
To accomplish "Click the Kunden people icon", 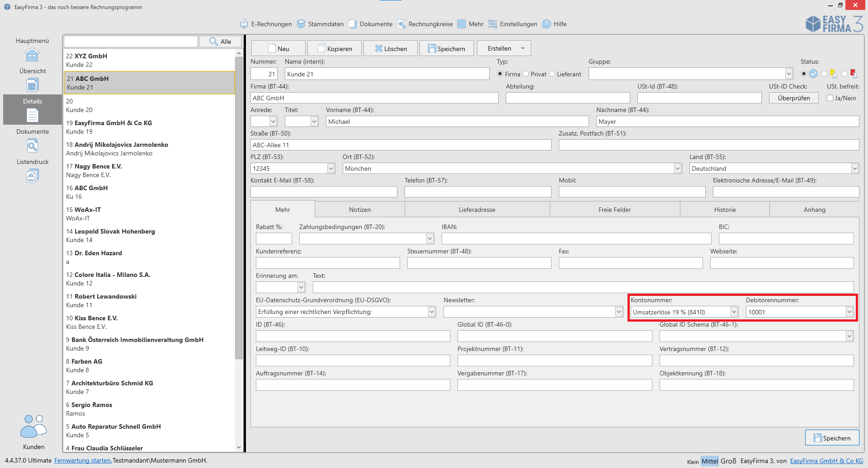I will 33,427.
